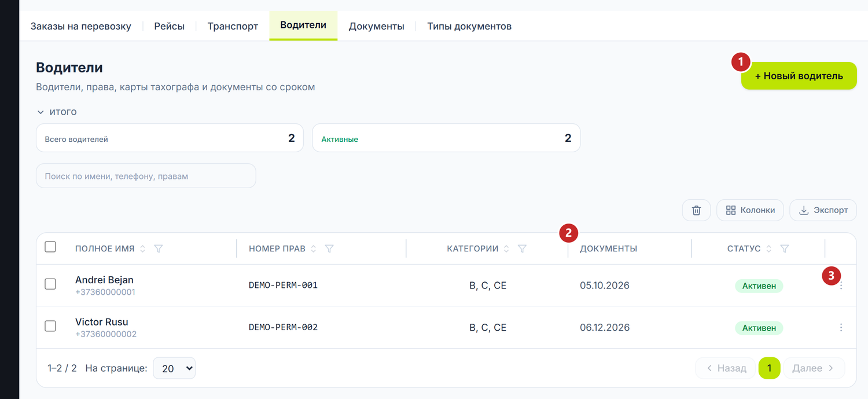Tick the checkbox for Victor Rusu
This screenshot has width=868, height=399.
click(50, 326)
